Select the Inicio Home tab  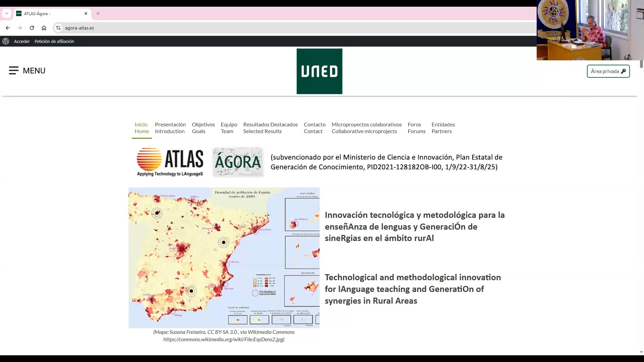click(142, 128)
